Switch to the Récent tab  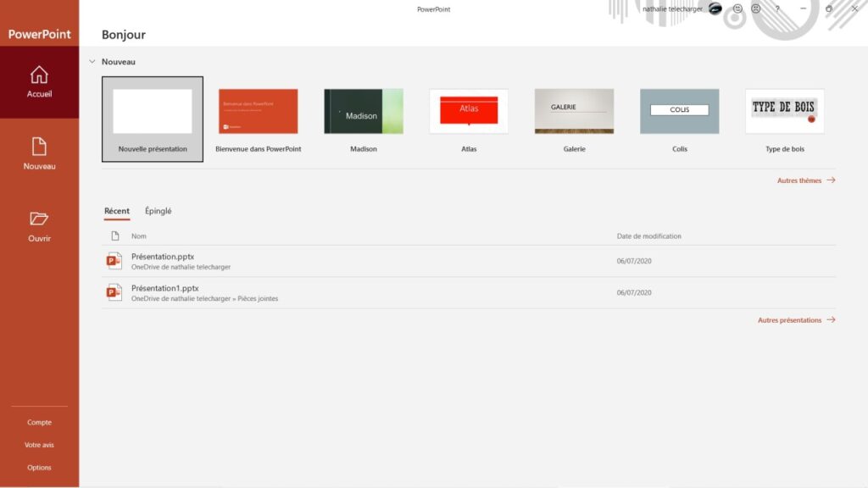tap(117, 211)
